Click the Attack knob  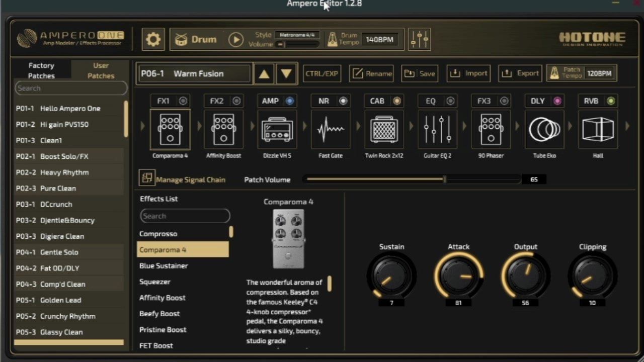point(458,276)
